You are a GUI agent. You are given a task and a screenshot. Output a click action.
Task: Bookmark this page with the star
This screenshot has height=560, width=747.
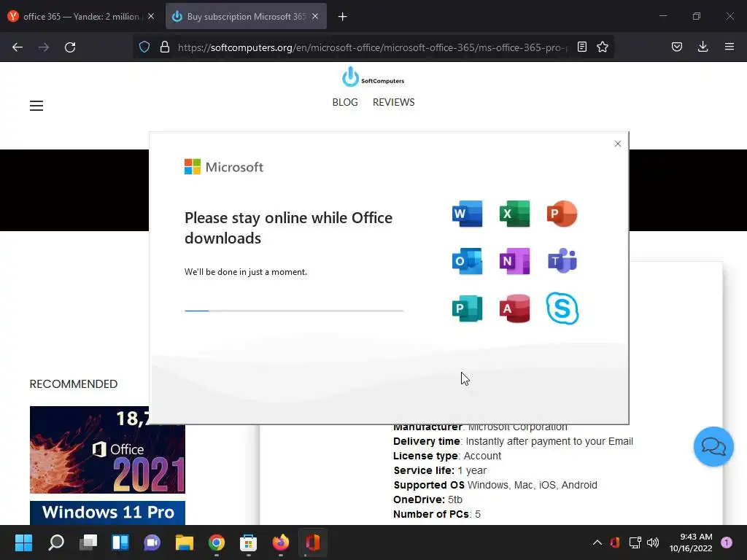pyautogui.click(x=602, y=47)
